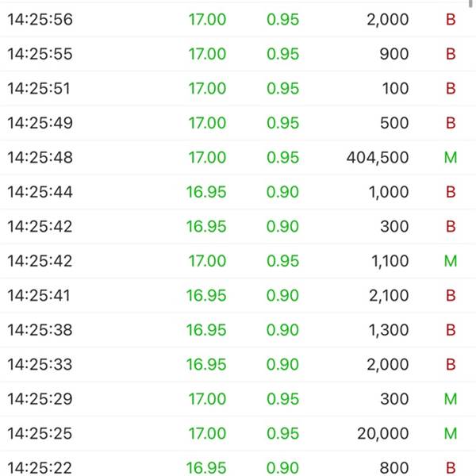Click the B marker on the 14:25:42 300 trade

pyautogui.click(x=451, y=226)
